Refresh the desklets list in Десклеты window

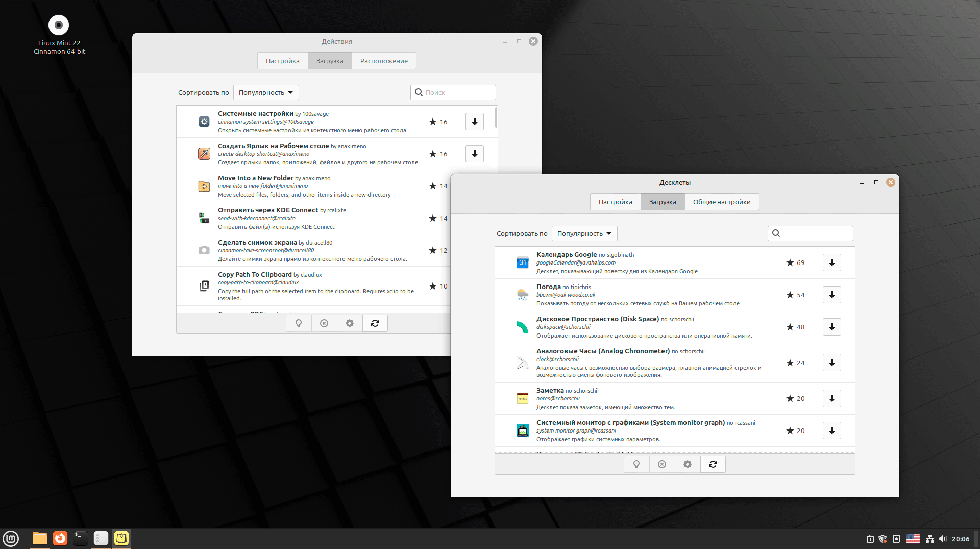713,464
